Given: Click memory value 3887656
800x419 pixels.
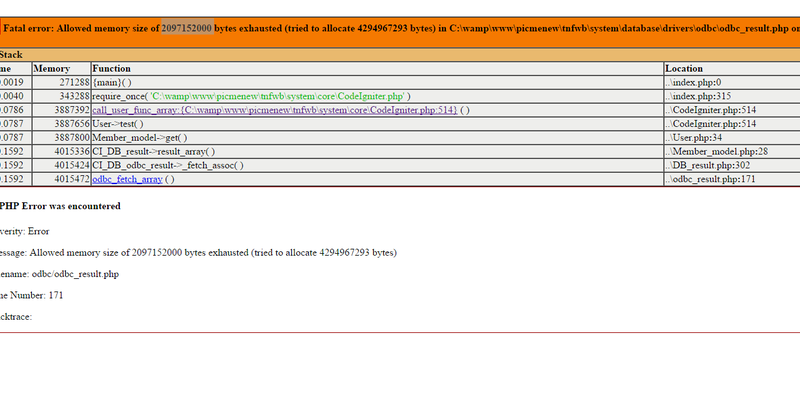Looking at the screenshot, I should point(72,124).
